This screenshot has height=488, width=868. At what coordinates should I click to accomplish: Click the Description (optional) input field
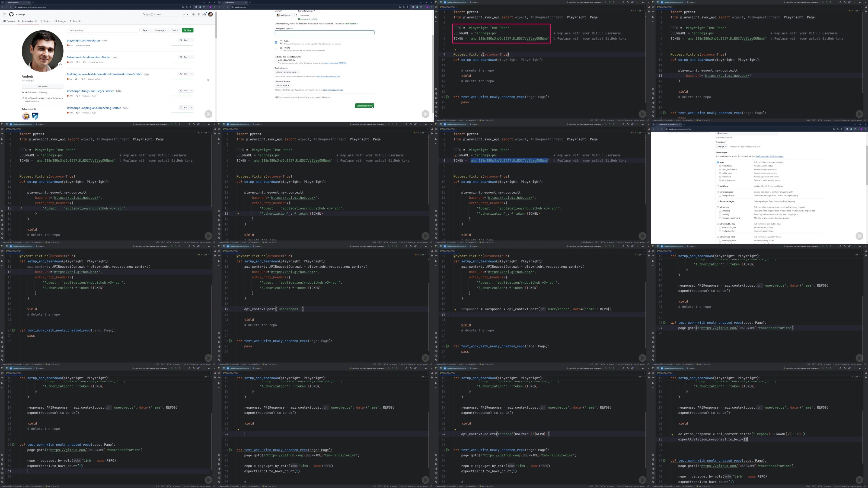[x=324, y=33]
